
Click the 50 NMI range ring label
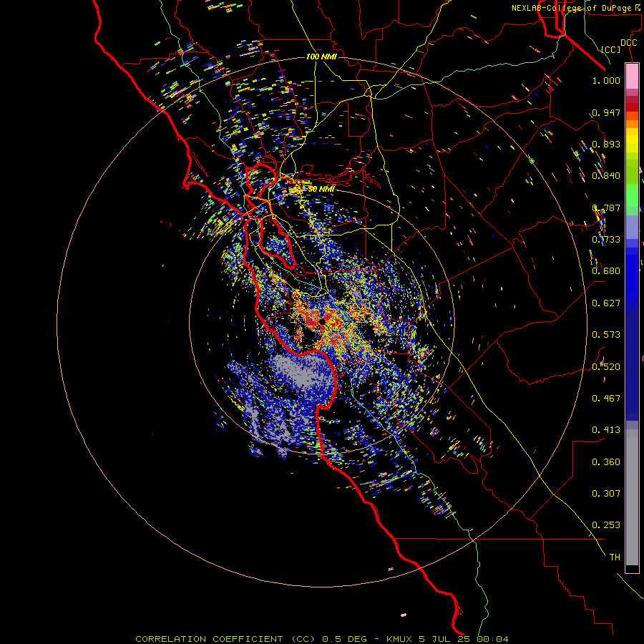[x=321, y=190]
